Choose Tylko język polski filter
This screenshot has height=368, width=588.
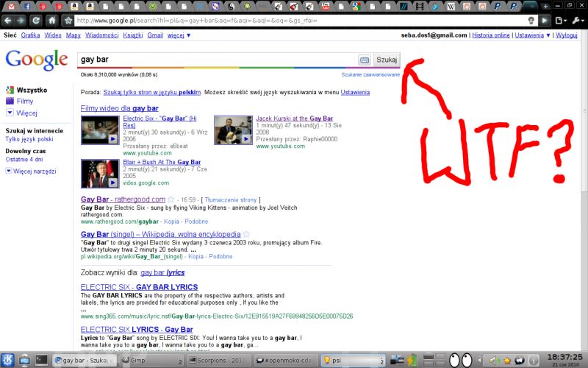coord(29,139)
